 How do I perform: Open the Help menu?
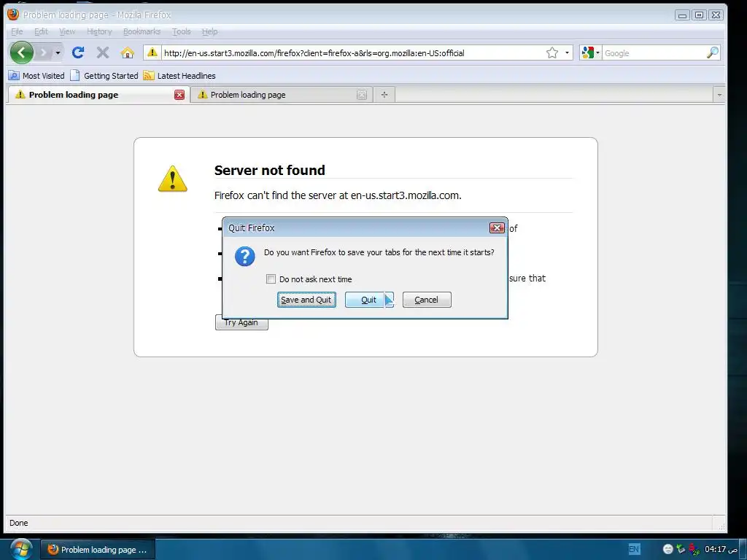pyautogui.click(x=209, y=31)
